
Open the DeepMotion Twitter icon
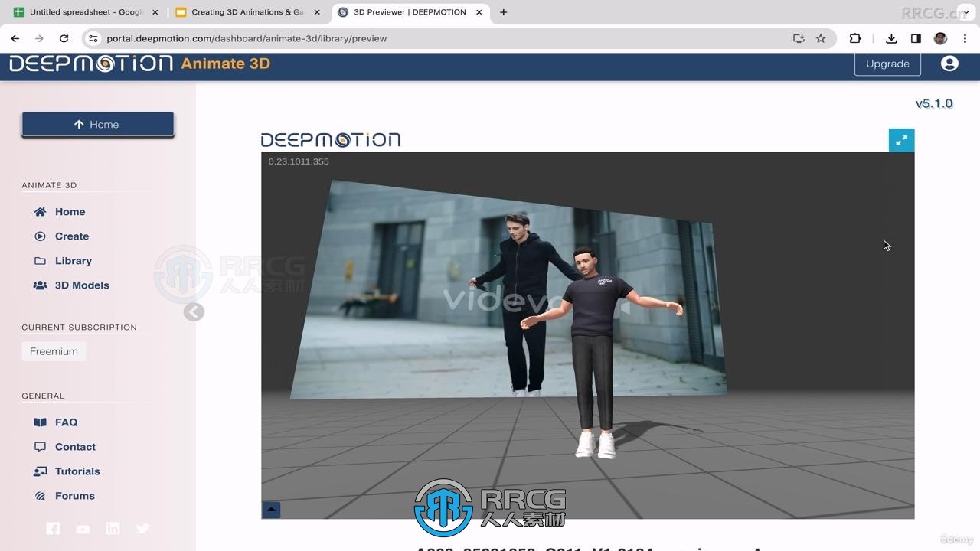click(142, 528)
